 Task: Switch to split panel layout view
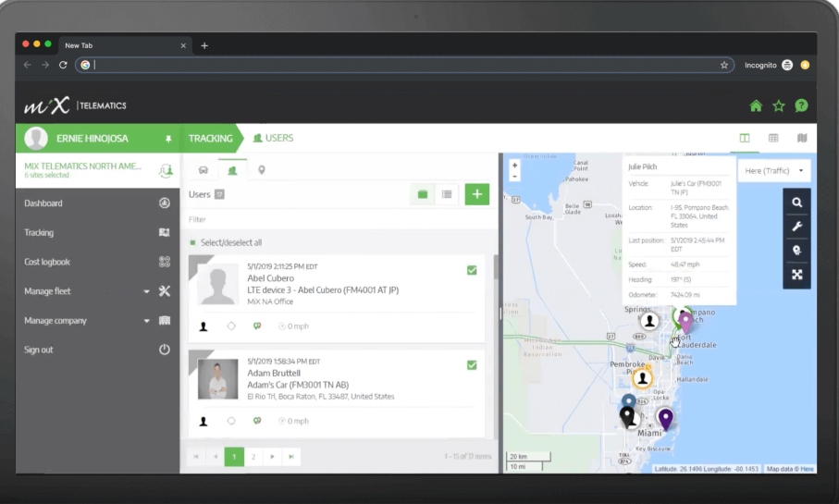click(745, 138)
